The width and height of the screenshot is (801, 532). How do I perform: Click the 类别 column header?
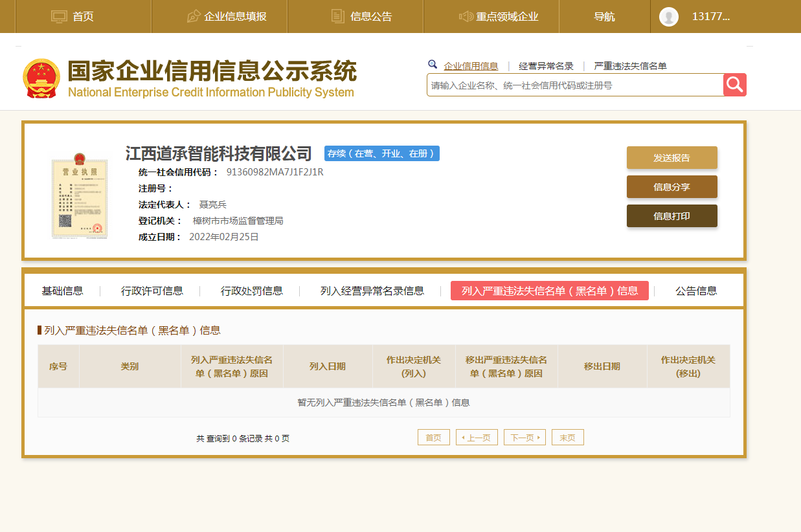coord(130,366)
